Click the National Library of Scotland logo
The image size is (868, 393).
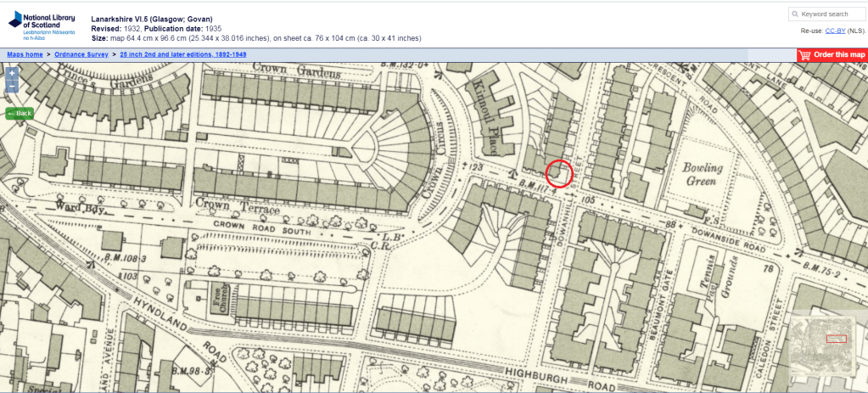click(40, 25)
